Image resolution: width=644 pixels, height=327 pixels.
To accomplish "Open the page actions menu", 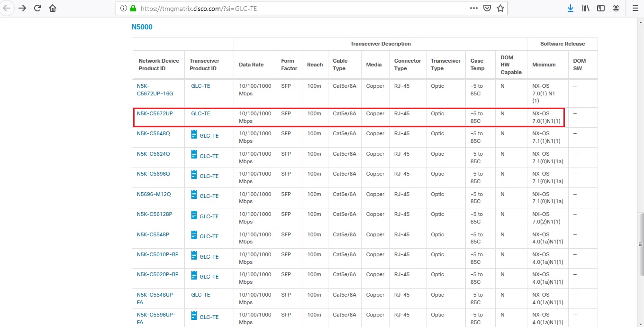I will click(473, 8).
